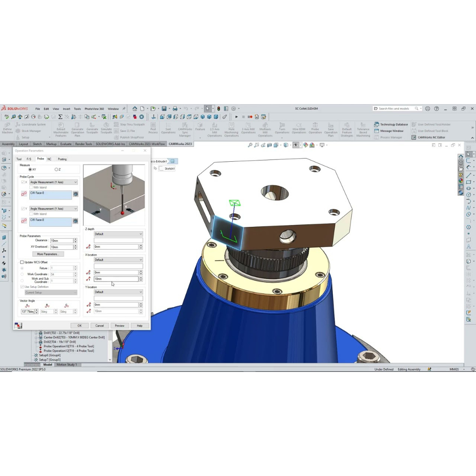Click the dialog Help button
The width and height of the screenshot is (476, 476).
[139, 326]
